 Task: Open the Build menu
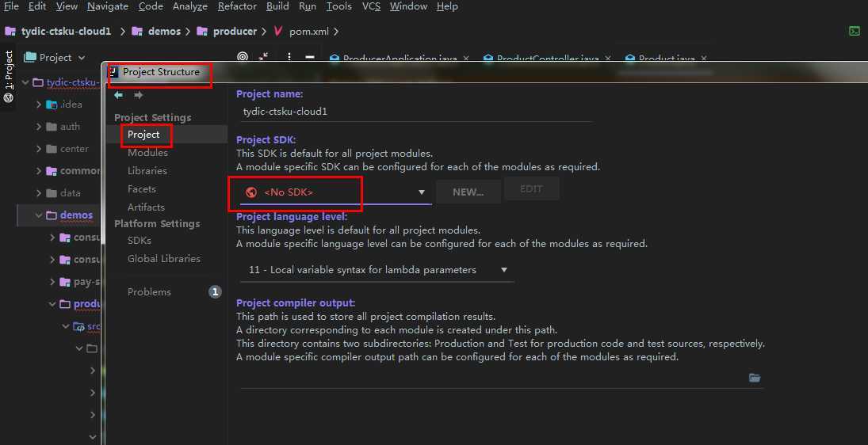point(277,6)
